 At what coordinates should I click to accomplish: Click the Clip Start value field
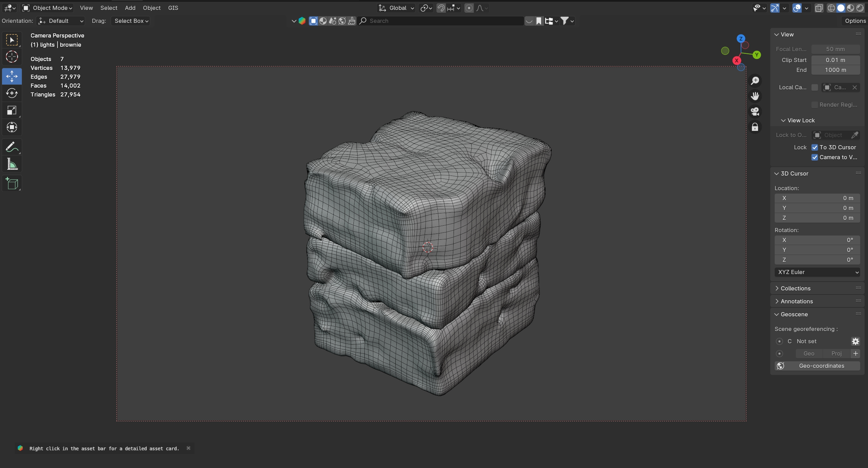(x=835, y=60)
